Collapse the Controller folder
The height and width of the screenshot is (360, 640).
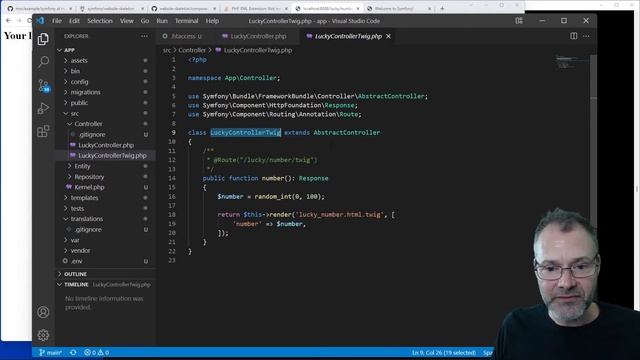point(105,124)
